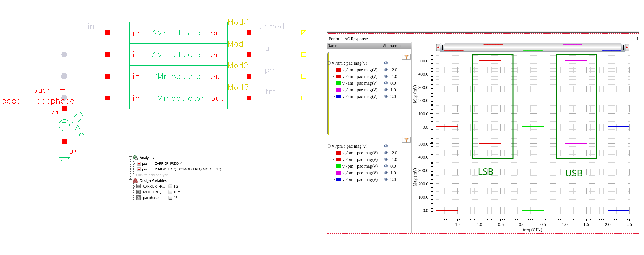Hide the v /am harmonic 0.0 trace
644x255 pixels.
tap(386, 83)
